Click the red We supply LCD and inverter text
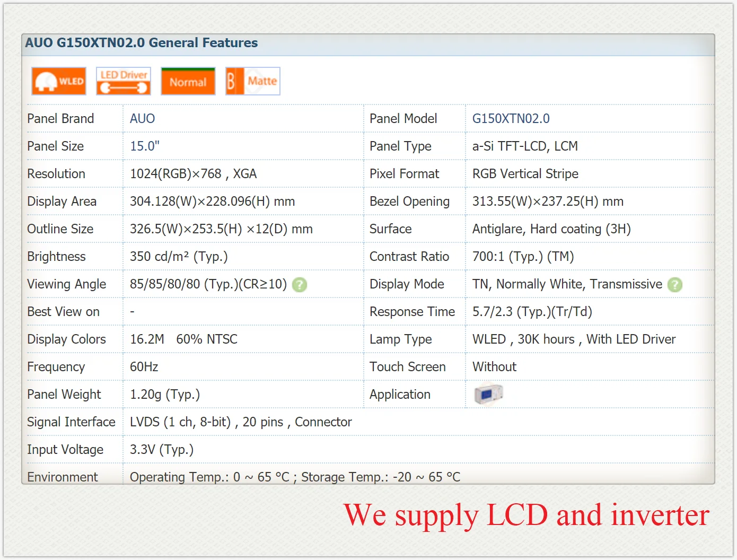The image size is (737, 560). tap(527, 515)
